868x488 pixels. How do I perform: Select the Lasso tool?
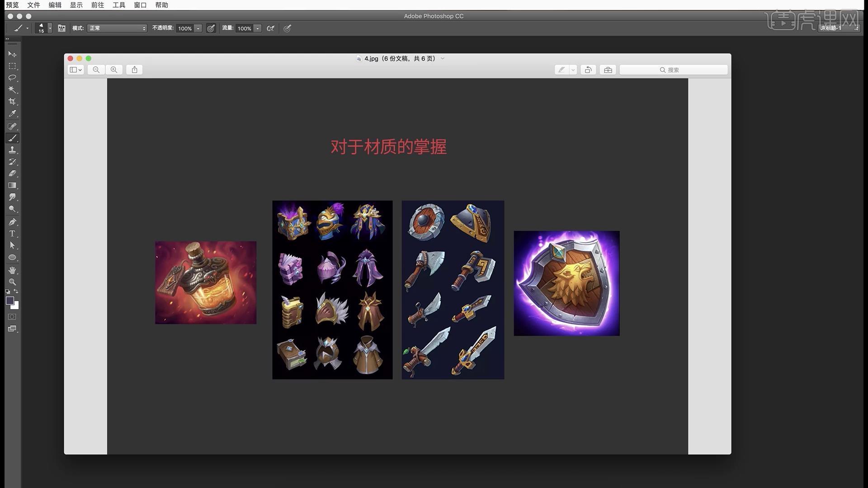click(12, 78)
